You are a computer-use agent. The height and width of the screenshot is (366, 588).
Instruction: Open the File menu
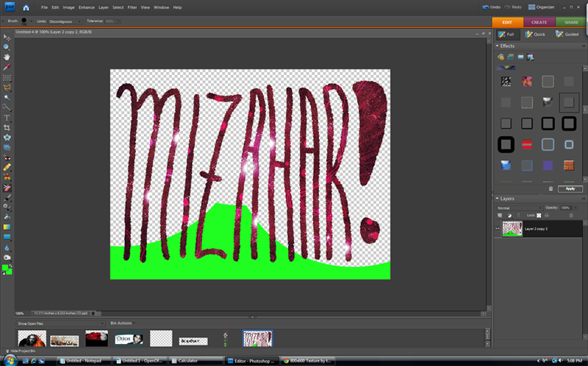point(44,7)
